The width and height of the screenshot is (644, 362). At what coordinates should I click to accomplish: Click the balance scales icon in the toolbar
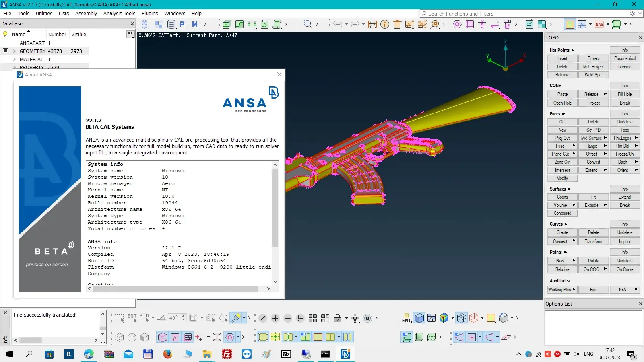[252, 24]
